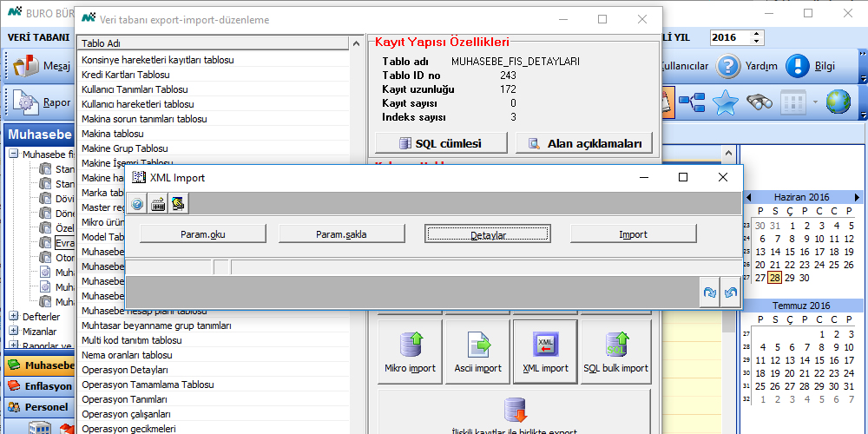Open the Mikro import tool
The height and width of the screenshot is (434, 868).
pos(410,350)
